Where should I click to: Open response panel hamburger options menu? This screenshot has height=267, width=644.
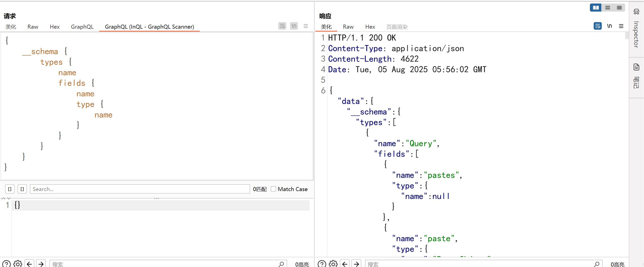621,26
